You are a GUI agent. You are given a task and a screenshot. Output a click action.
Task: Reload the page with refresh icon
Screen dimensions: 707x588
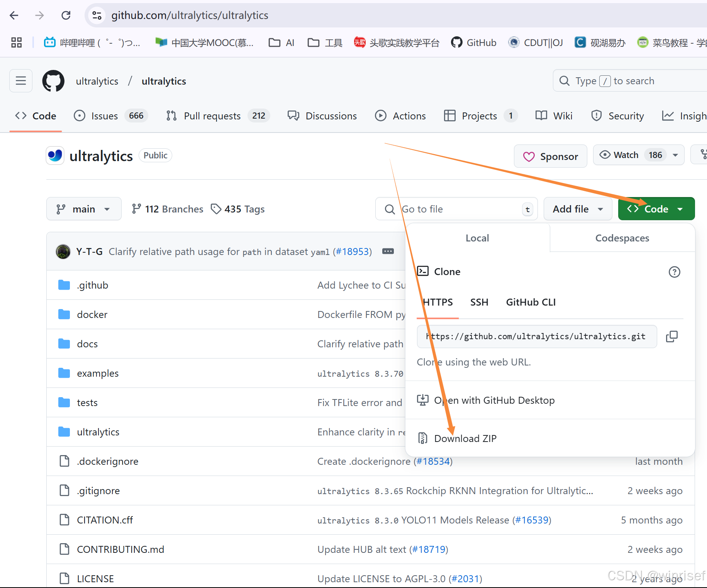click(66, 15)
